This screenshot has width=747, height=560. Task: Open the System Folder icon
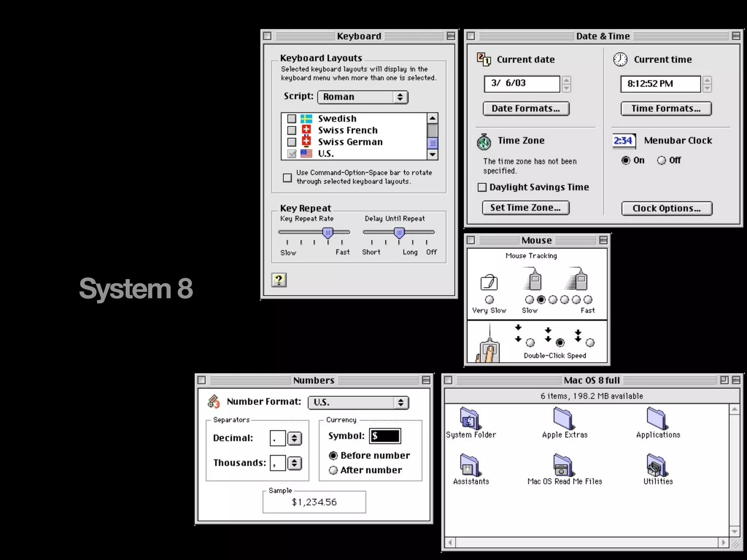pyautogui.click(x=470, y=418)
